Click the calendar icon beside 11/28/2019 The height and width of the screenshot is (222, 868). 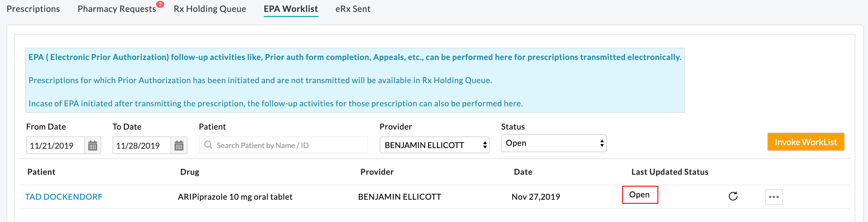[179, 145]
